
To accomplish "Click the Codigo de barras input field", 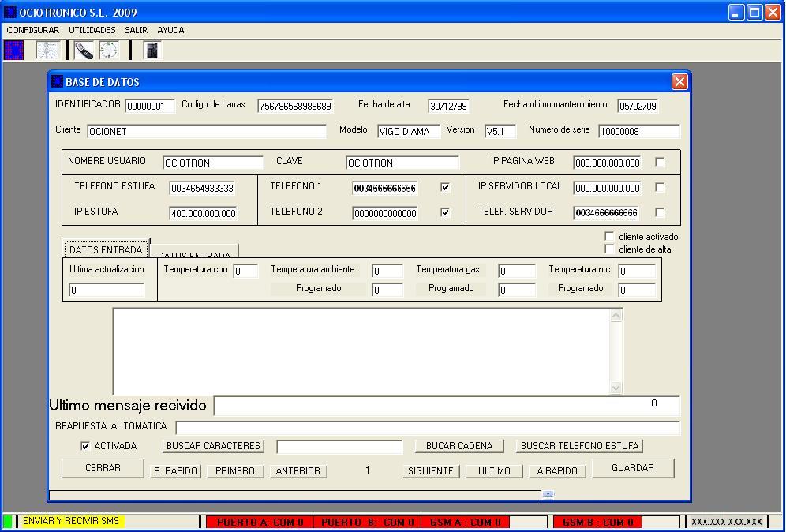I will click(296, 106).
